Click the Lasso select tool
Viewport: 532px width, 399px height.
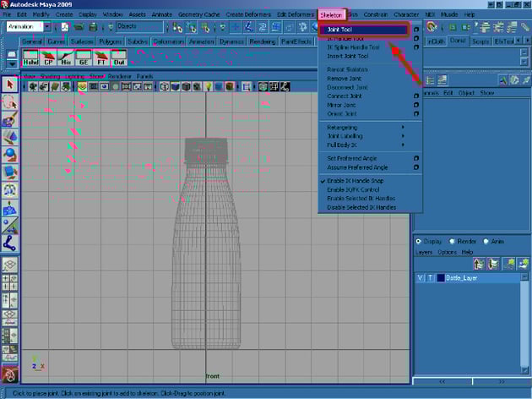[x=10, y=102]
